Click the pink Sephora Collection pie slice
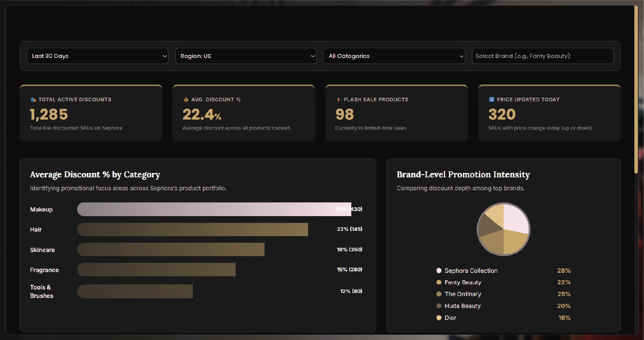Viewport: 644px width, 340px height. [x=515, y=218]
